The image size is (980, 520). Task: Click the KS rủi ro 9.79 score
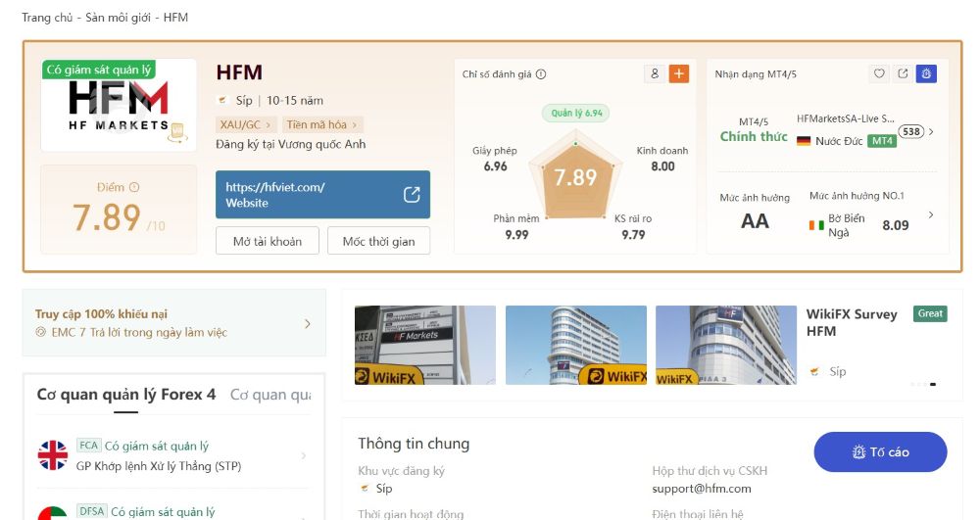pos(633,226)
